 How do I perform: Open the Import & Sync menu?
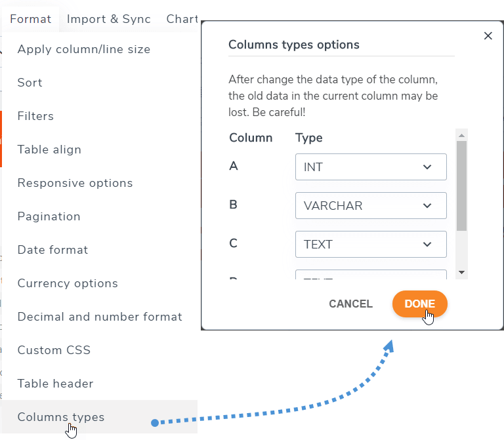pyautogui.click(x=108, y=19)
